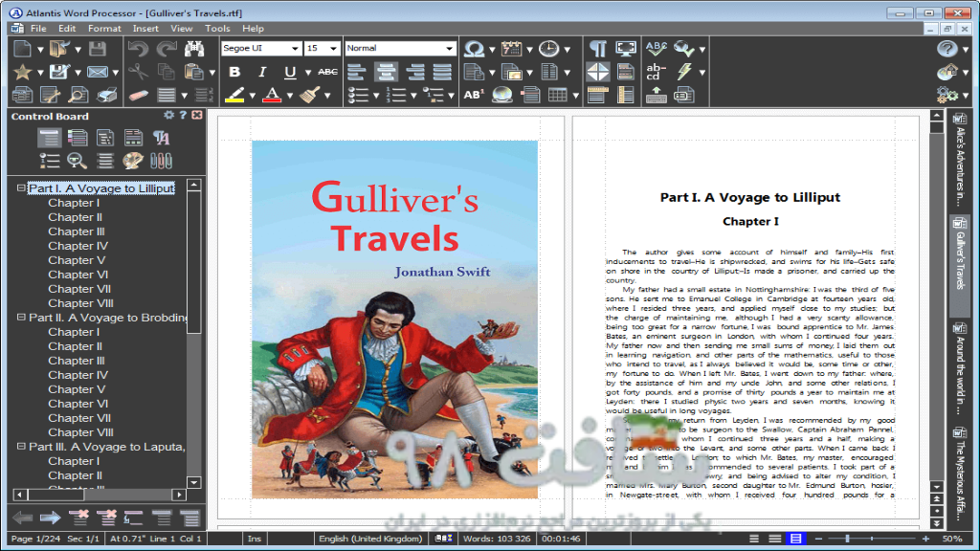Click the Ins mode indicator
Viewport: 980px width, 551px height.
255,539
